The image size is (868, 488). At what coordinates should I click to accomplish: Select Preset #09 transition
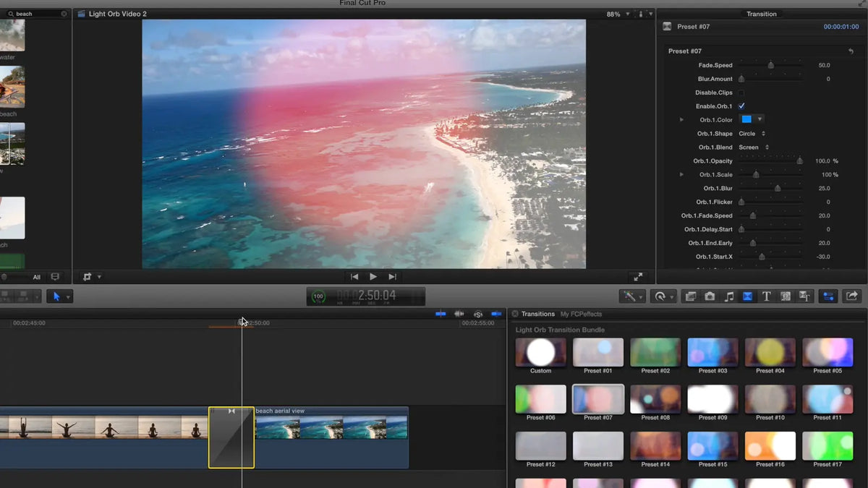[712, 399]
